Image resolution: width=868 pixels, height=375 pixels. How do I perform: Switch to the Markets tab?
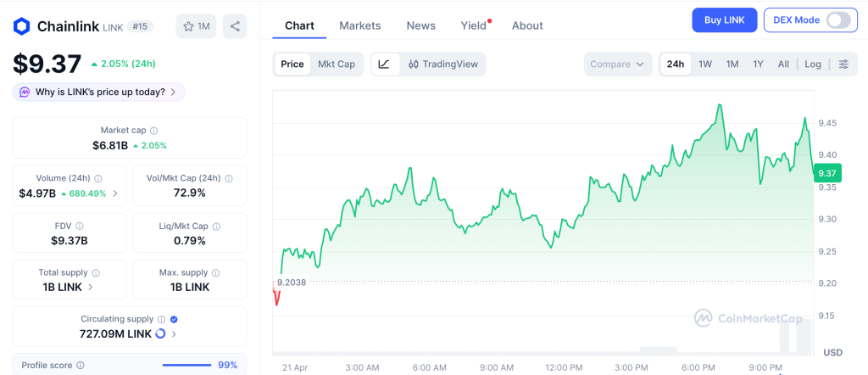pos(359,25)
